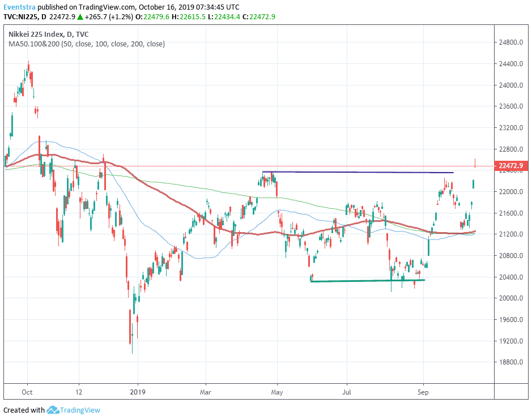Click the +265.7 (+1.2%) change text
Viewport: 532px width, 420px height.
[109, 16]
